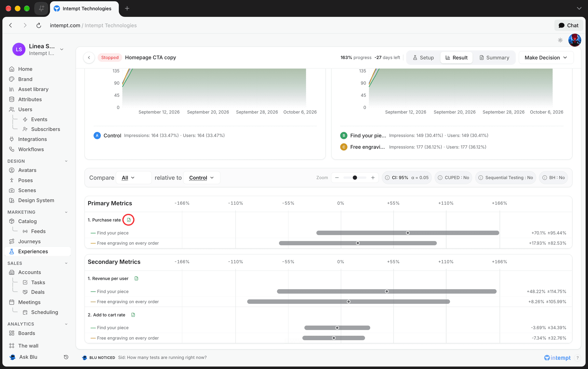Open Boards under Analytics
This screenshot has width=588, height=369.
tap(38, 333)
